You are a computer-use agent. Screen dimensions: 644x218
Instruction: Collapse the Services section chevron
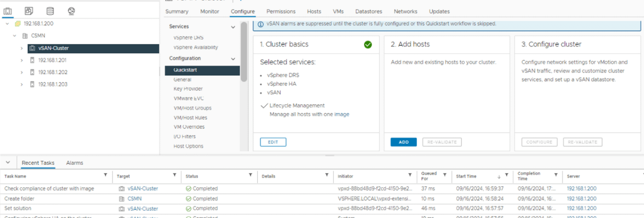(233, 27)
